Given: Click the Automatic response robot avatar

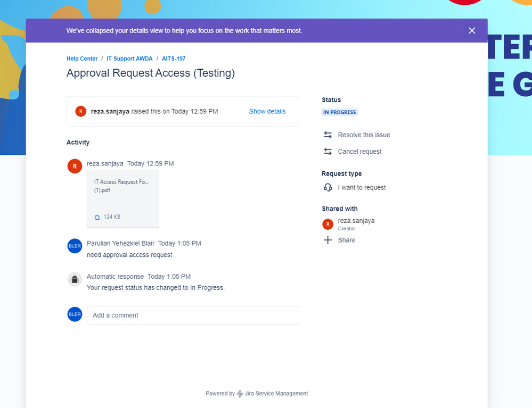Looking at the screenshot, I should (x=75, y=279).
